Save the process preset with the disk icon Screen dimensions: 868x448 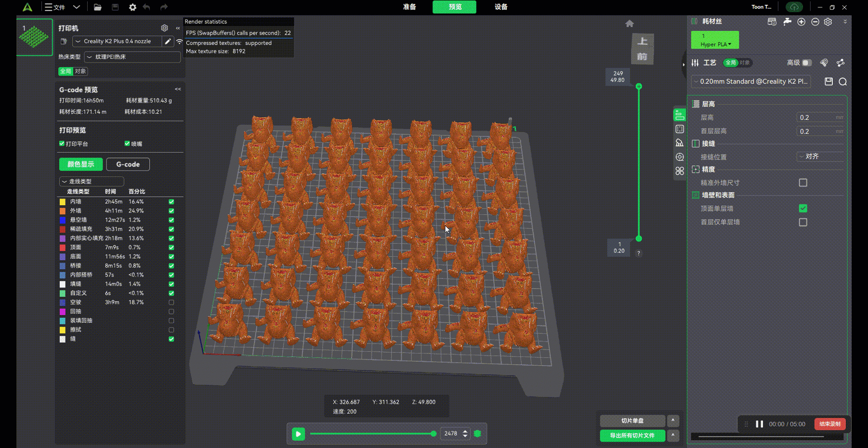(x=829, y=81)
